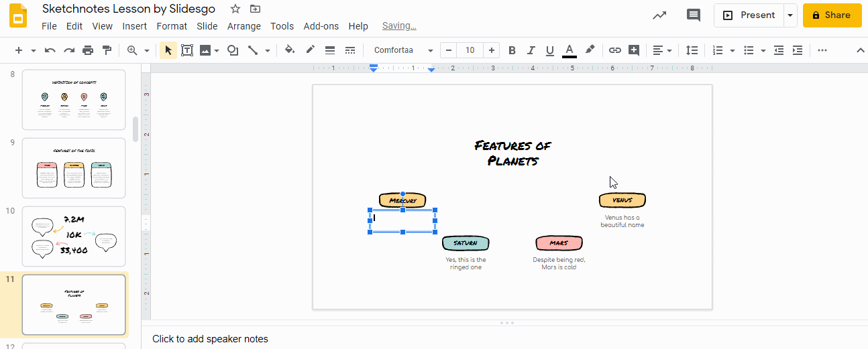
Task: Open the Present options dropdown arrow
Action: coord(790,15)
